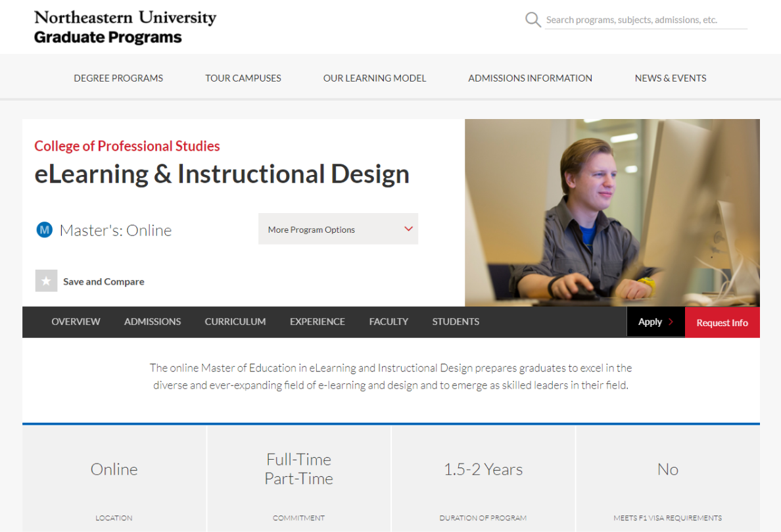Click the 1.5-2 Years duration value
The width and height of the screenshot is (781, 532).
(483, 470)
